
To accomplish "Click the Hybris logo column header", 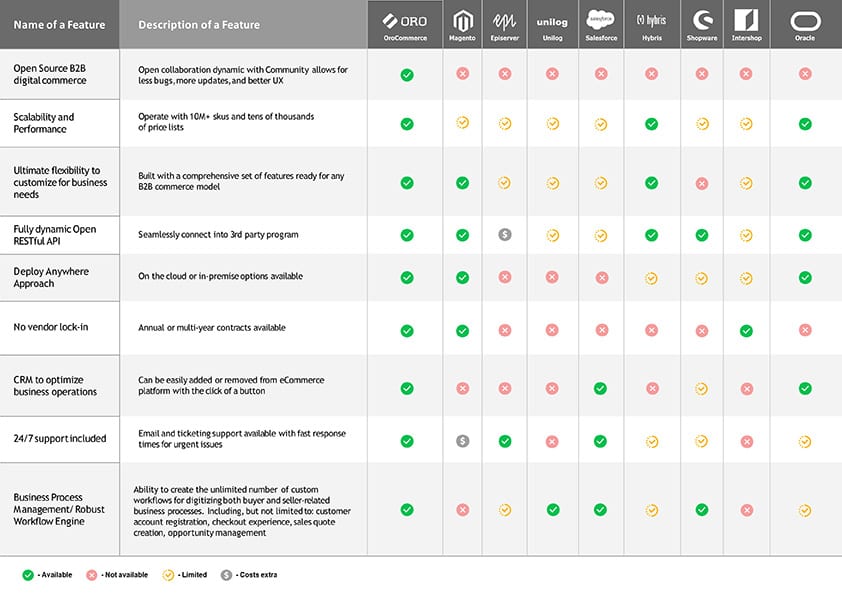I will pyautogui.click(x=651, y=20).
